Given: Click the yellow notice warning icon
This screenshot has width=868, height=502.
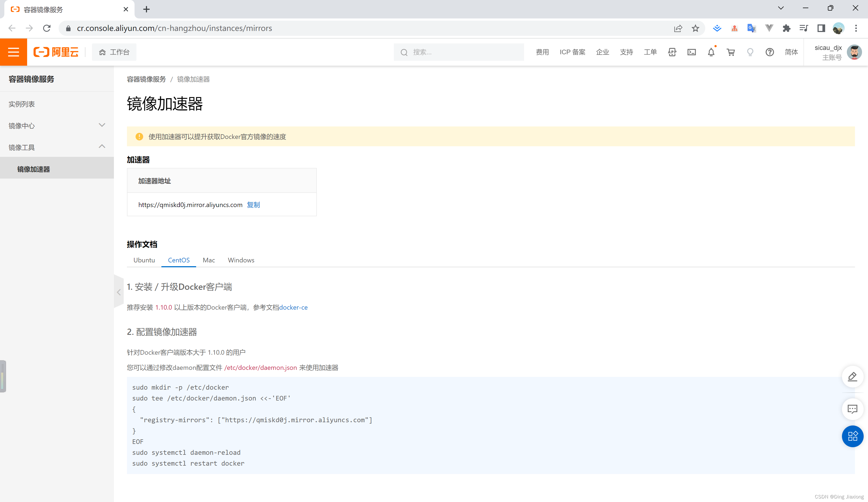Looking at the screenshot, I should coord(139,137).
